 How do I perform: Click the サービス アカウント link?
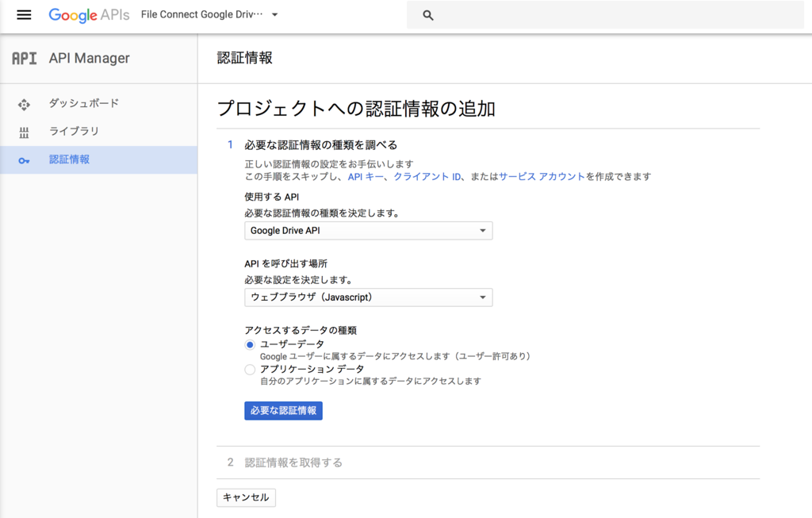[542, 177]
